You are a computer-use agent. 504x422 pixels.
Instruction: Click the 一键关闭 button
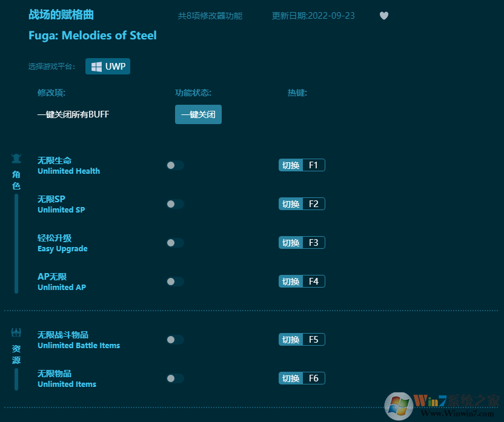point(198,114)
